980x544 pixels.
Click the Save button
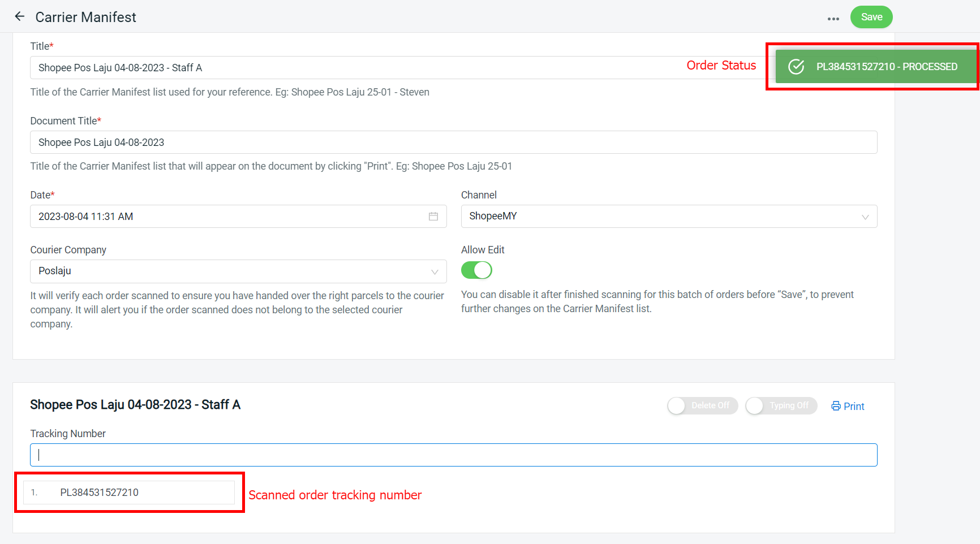871,17
